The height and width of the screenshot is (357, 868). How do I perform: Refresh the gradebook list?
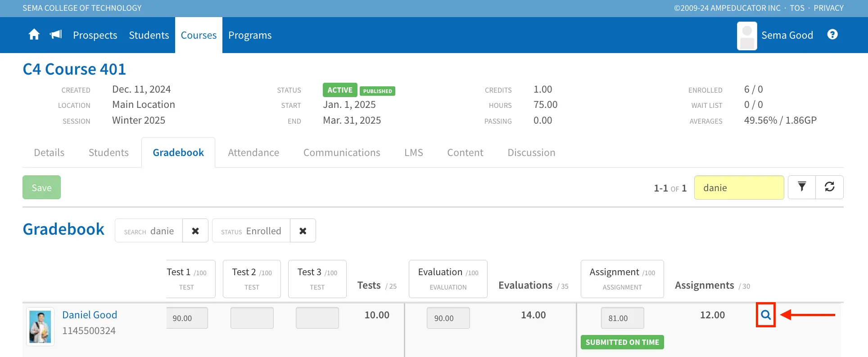coord(829,187)
